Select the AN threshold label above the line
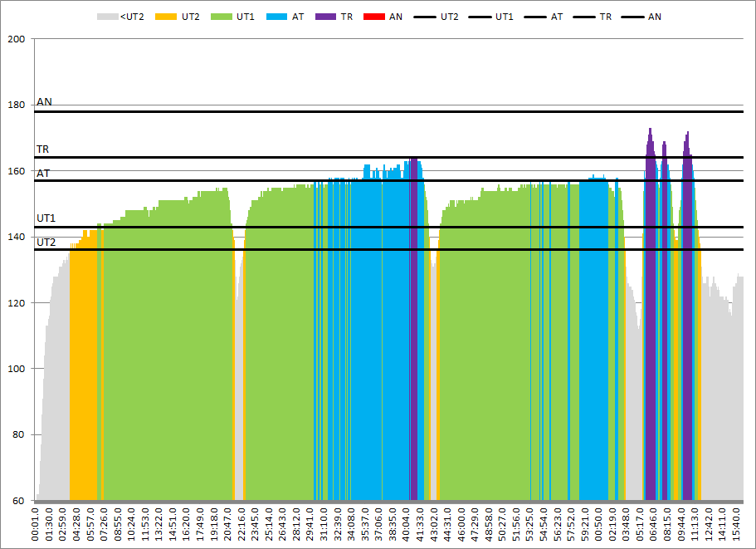756x549 pixels. pos(44,102)
